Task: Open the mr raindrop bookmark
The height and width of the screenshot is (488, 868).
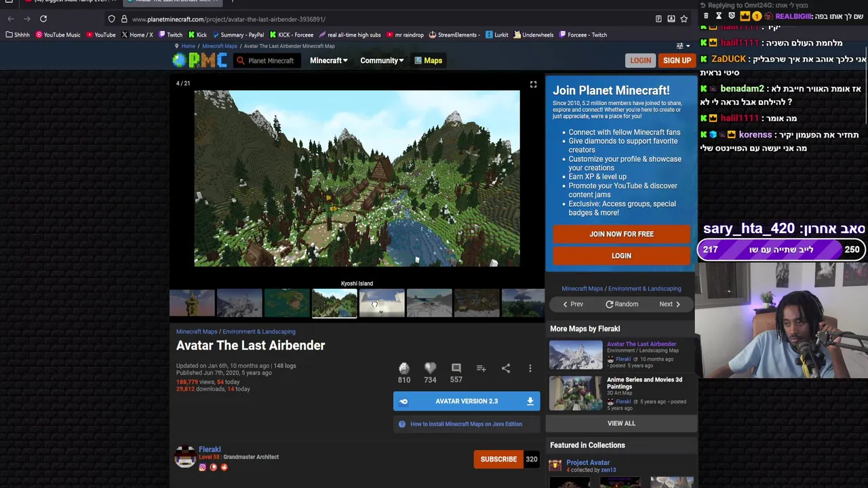Action: (x=405, y=35)
